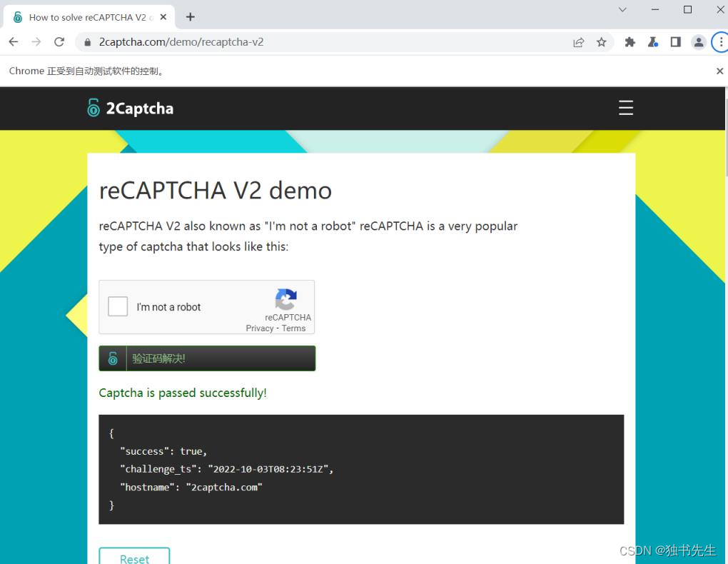
Task: Open Chrome three-dot menu
Action: tap(721, 42)
